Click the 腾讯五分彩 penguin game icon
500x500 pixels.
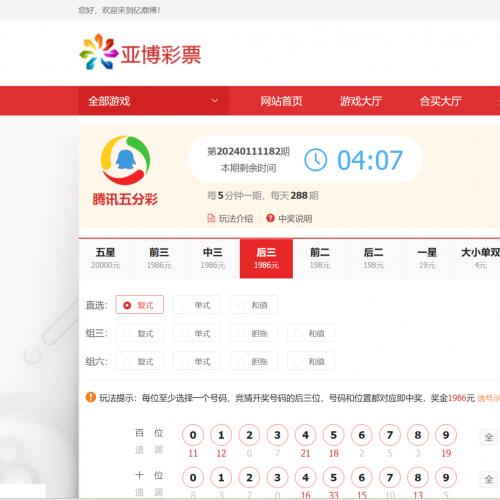click(x=125, y=161)
